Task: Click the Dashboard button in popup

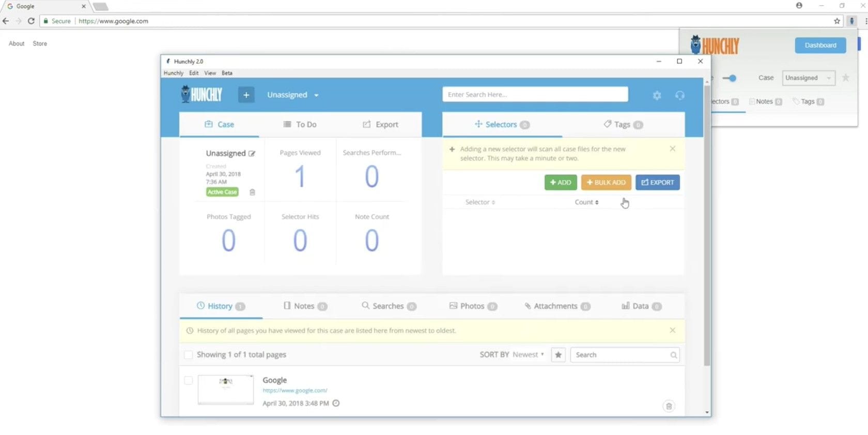Action: pyautogui.click(x=820, y=45)
